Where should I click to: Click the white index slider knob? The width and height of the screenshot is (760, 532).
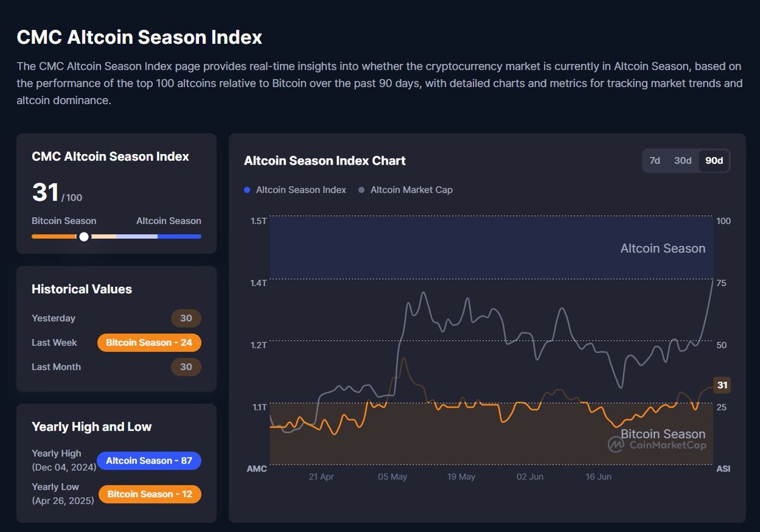pyautogui.click(x=84, y=236)
